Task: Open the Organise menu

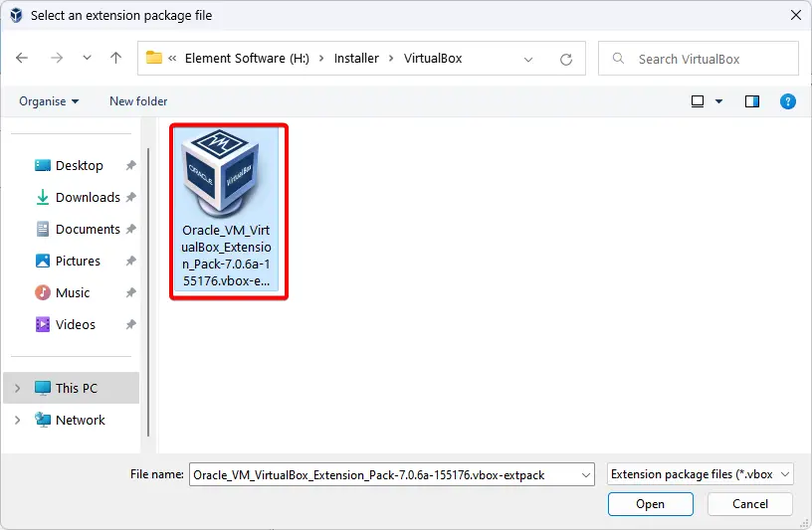Action: click(49, 101)
